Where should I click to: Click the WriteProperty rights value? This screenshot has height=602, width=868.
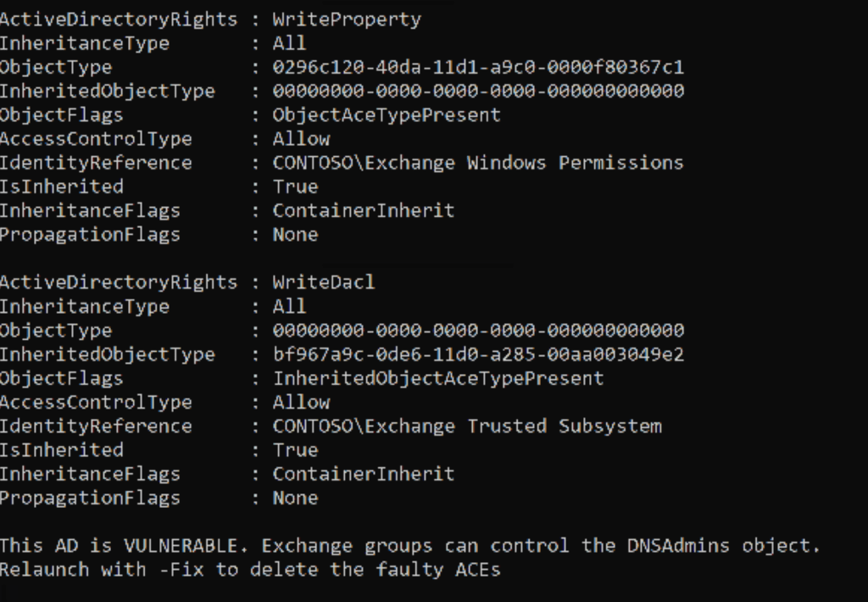(346, 19)
